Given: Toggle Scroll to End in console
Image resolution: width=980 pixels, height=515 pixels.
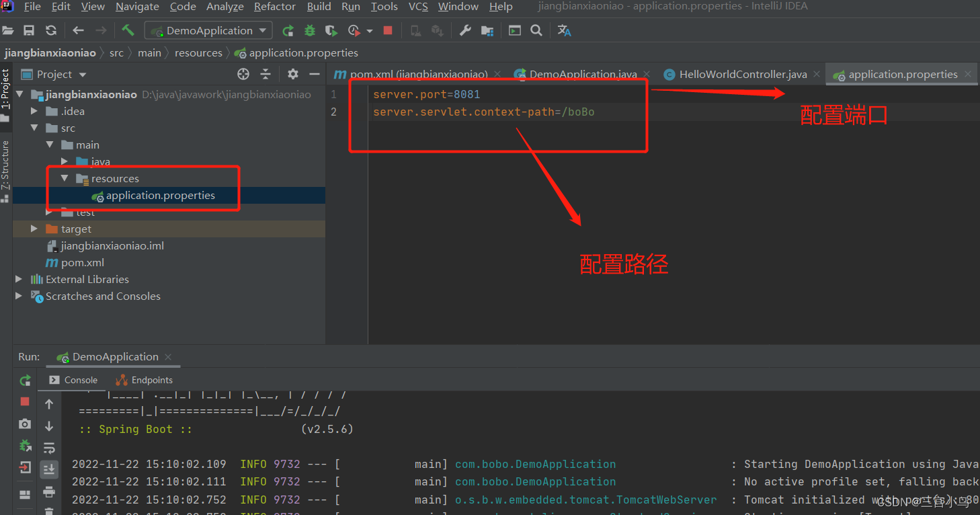Looking at the screenshot, I should tap(49, 469).
